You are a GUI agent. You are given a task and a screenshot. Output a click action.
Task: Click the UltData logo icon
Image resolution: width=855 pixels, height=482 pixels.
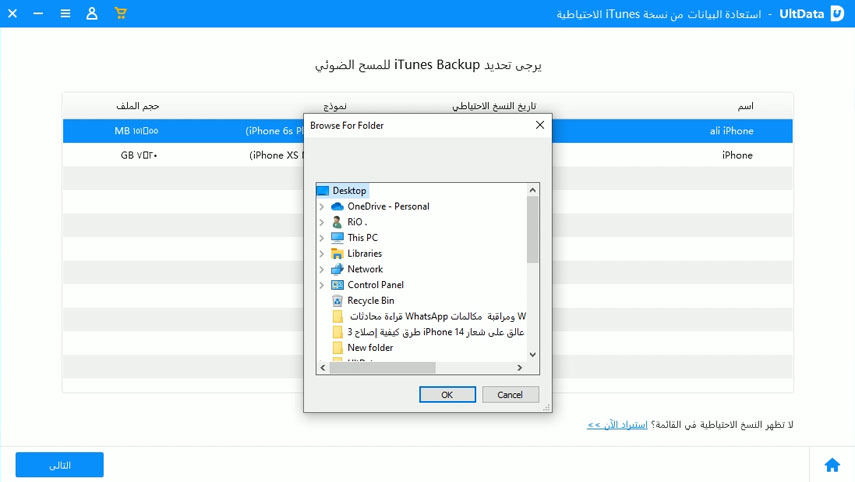point(837,14)
